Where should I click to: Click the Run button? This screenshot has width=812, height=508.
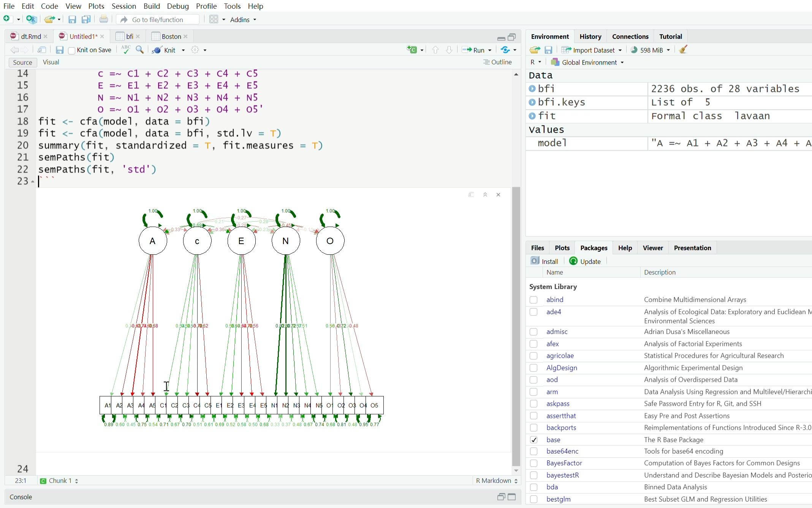point(473,50)
